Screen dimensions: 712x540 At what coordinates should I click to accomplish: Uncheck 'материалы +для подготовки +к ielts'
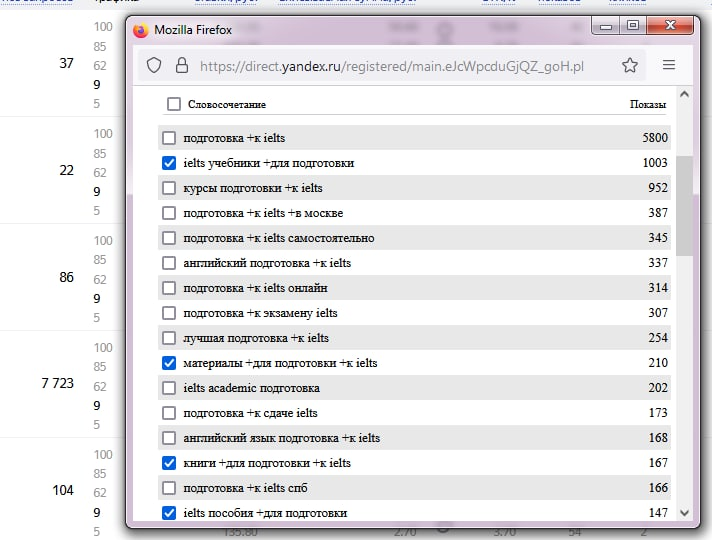point(169,362)
